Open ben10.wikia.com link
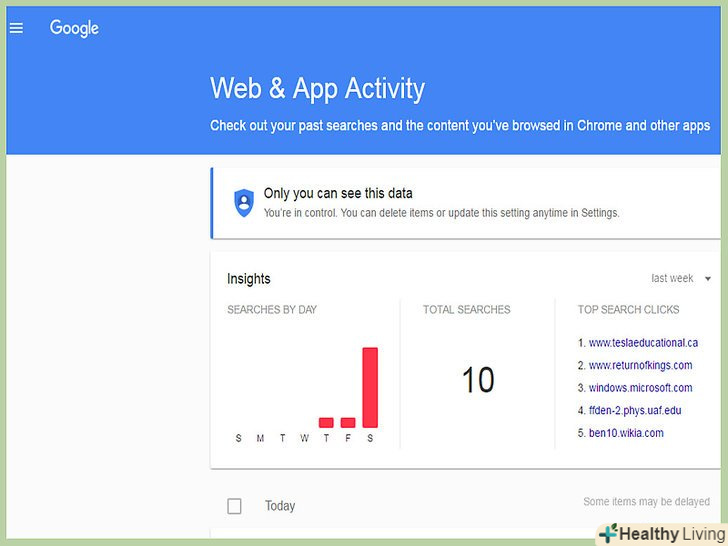Viewport: 728px width, 546px height. [626, 433]
